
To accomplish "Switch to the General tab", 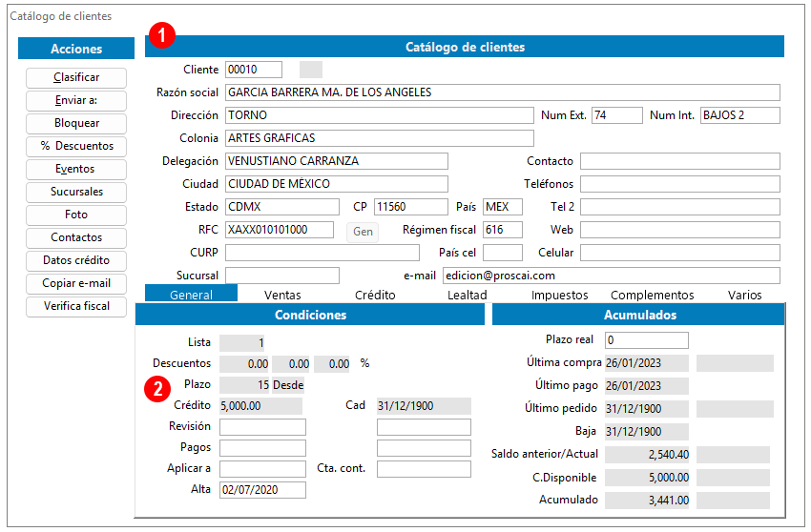I will pos(192,295).
